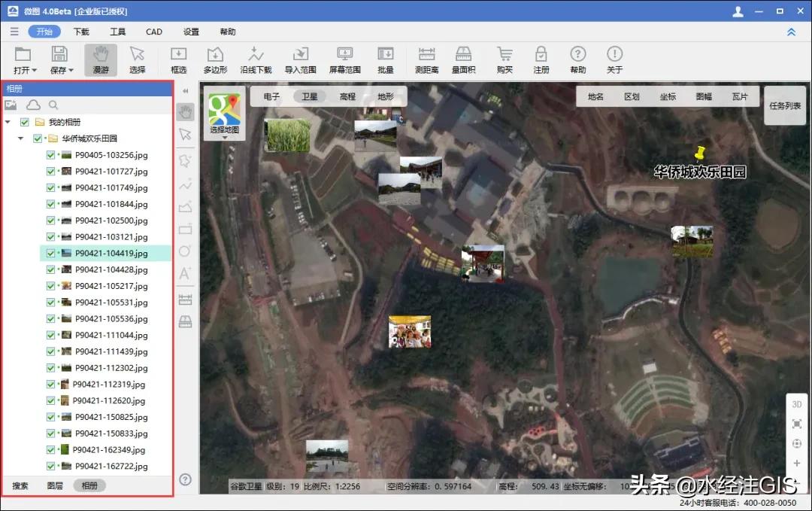Select the add photo icon above album tree
Viewport: 812px width, 511px height.
coord(11,105)
